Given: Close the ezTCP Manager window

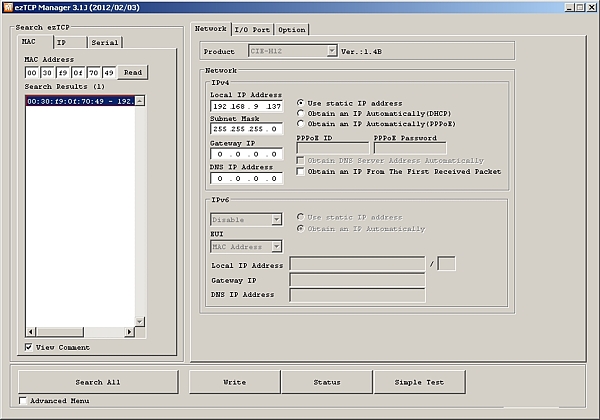Looking at the screenshot, I should click(x=591, y=7).
